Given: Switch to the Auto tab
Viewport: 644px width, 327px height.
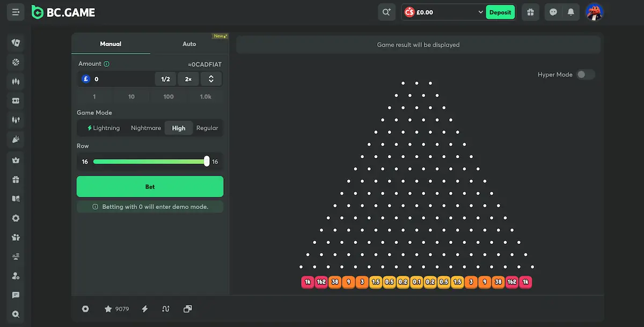Looking at the screenshot, I should [189, 44].
